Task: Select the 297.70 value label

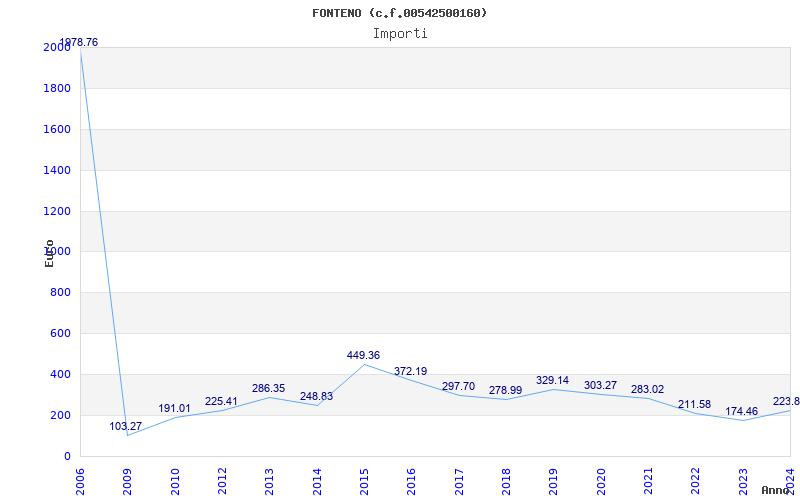Action: pyautogui.click(x=458, y=386)
